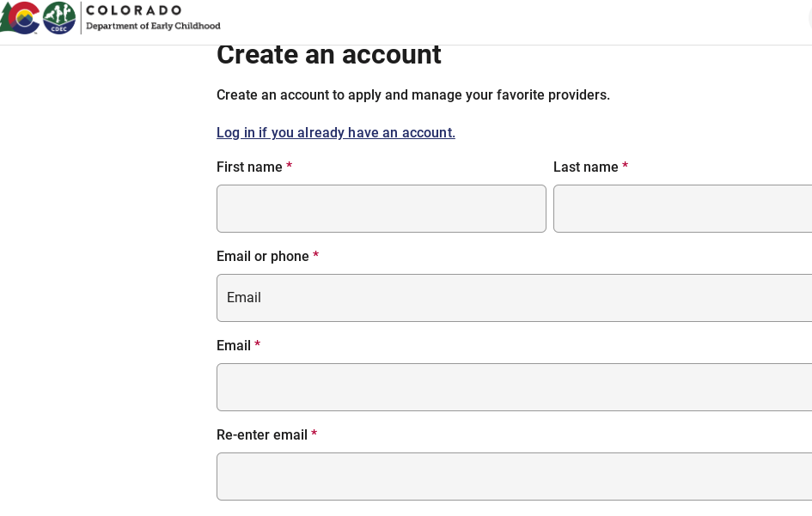Screen dimensions: 812x516
Task: Click the green CDEC circular logo
Action: click(59, 17)
